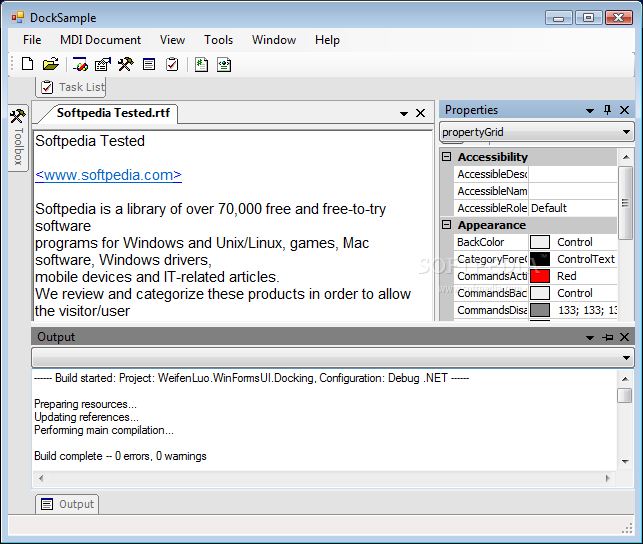
Task: Open the MDI Document menu
Action: point(100,40)
